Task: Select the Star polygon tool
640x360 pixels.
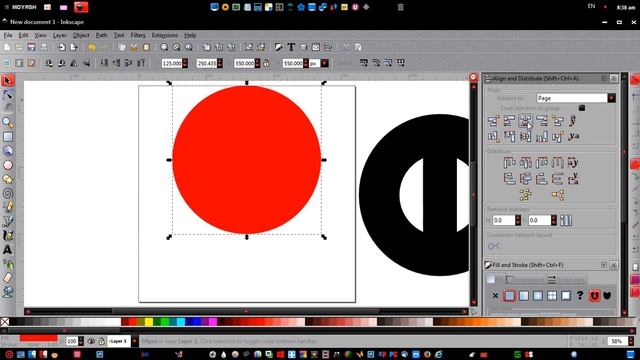Action: pyautogui.click(x=8, y=179)
